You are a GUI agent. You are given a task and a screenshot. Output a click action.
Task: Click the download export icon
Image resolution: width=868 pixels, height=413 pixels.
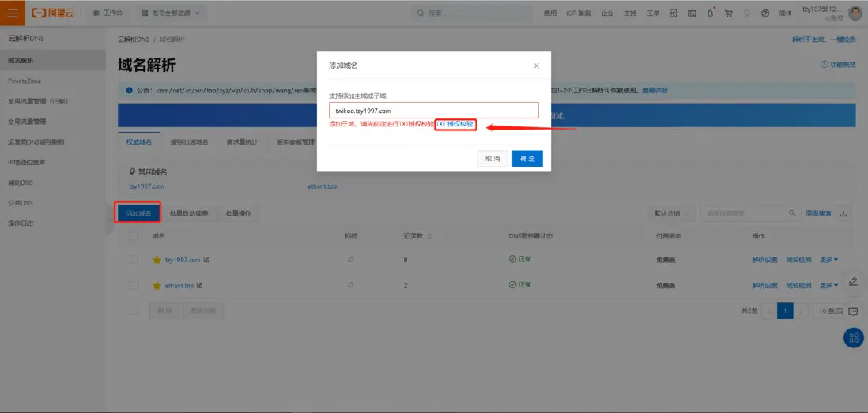tap(843, 213)
